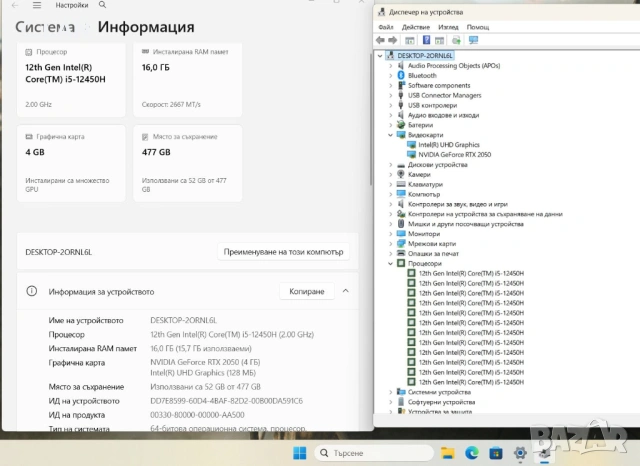Screen dimensions: 640x466
Task: Select the Монитори tree item
Action: (424, 234)
